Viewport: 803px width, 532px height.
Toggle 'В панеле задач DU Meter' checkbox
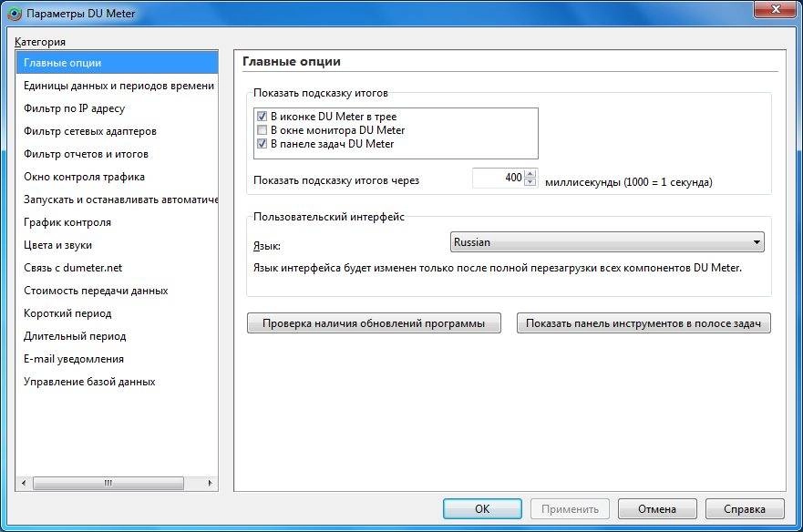pyautogui.click(x=262, y=144)
